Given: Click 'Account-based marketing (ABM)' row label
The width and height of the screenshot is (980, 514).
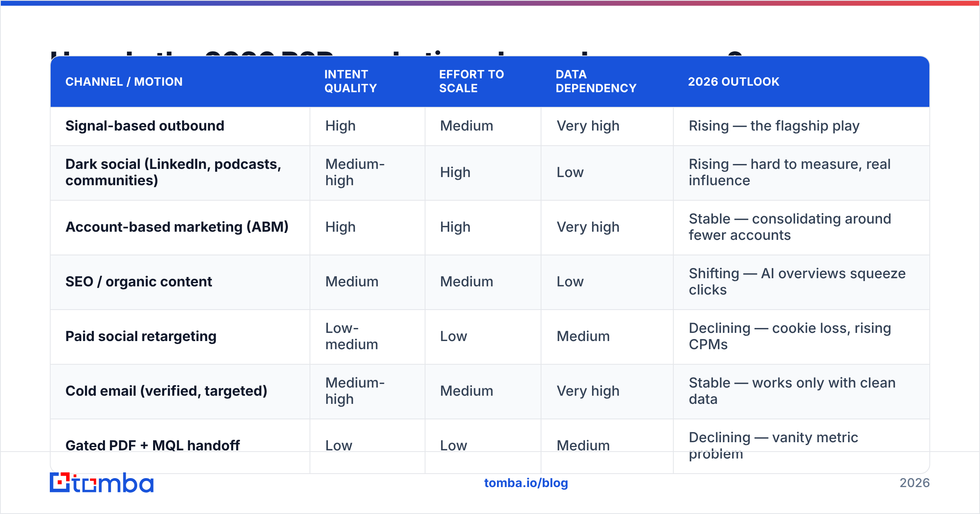Looking at the screenshot, I should (x=177, y=227).
